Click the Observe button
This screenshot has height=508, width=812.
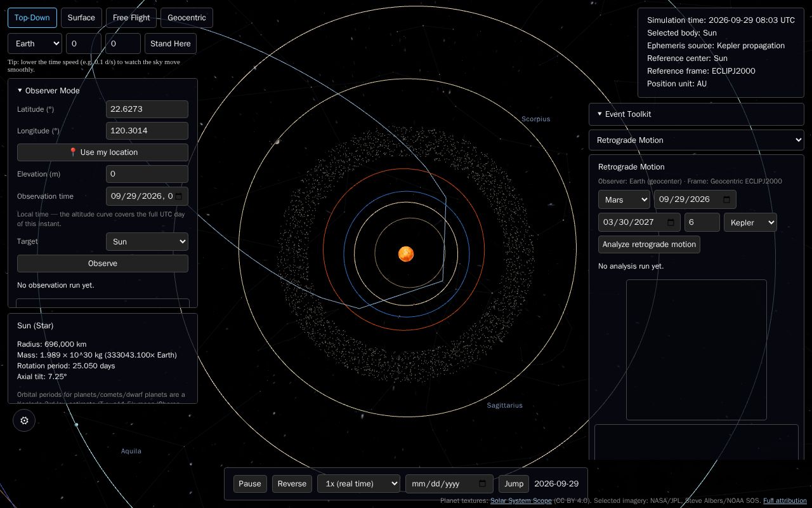coord(103,264)
